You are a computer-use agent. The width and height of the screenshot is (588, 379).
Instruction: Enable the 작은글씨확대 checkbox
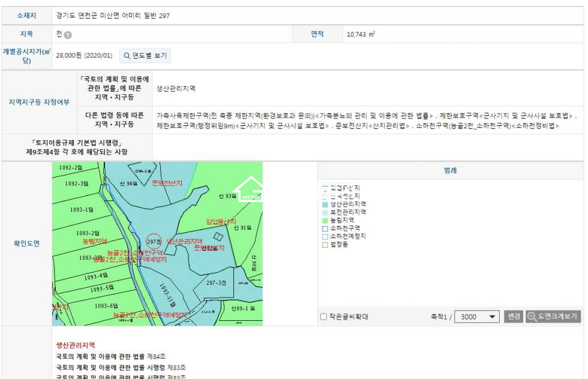point(324,317)
